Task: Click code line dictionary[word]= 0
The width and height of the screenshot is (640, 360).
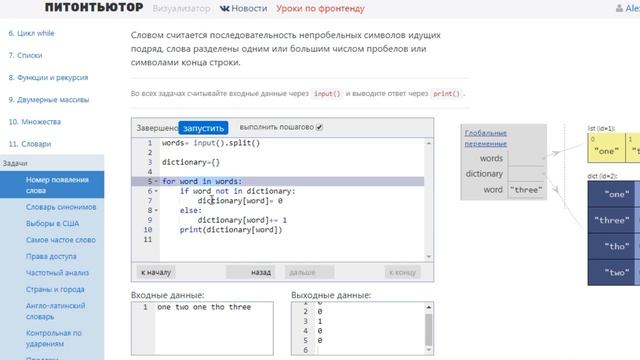Action: (x=240, y=201)
